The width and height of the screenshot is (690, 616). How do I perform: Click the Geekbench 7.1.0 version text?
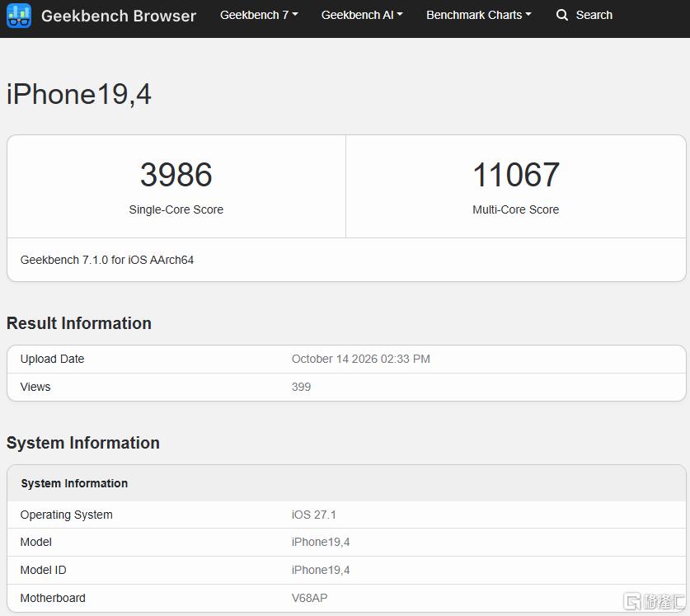107,261
